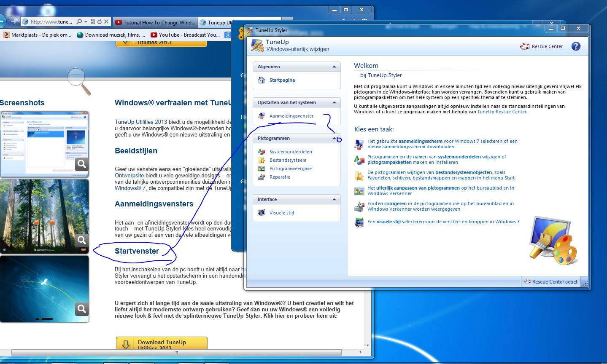The image size is (607, 364).
Task: Click the icon beside the aanmeldingsscherm task
Action: [359, 144]
